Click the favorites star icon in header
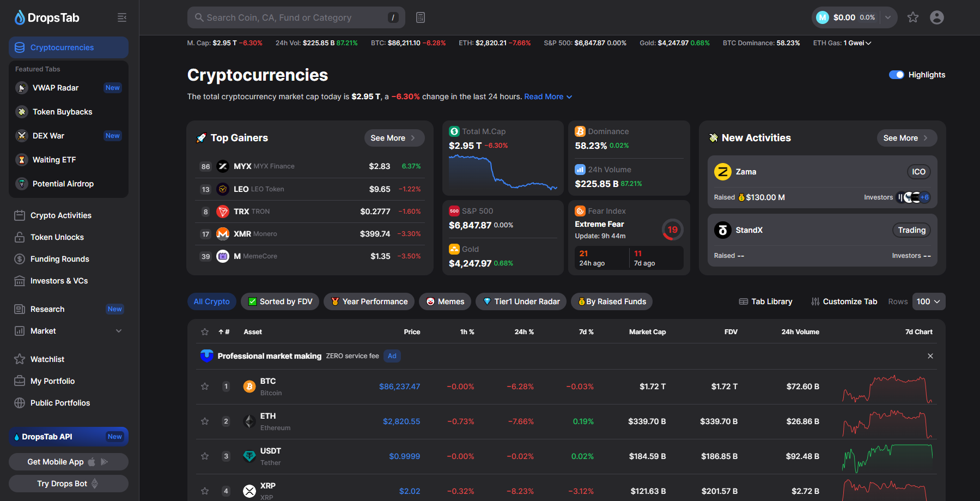 point(913,17)
